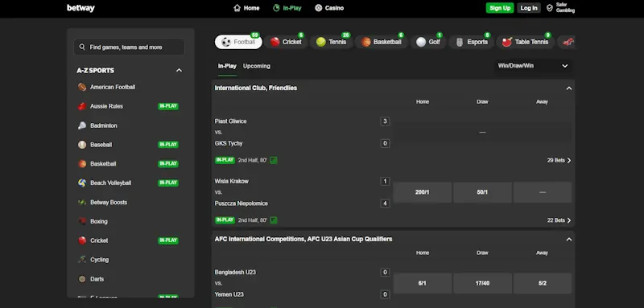Select the Cricket sport chip
The width and height of the screenshot is (644, 308).
(x=286, y=42)
